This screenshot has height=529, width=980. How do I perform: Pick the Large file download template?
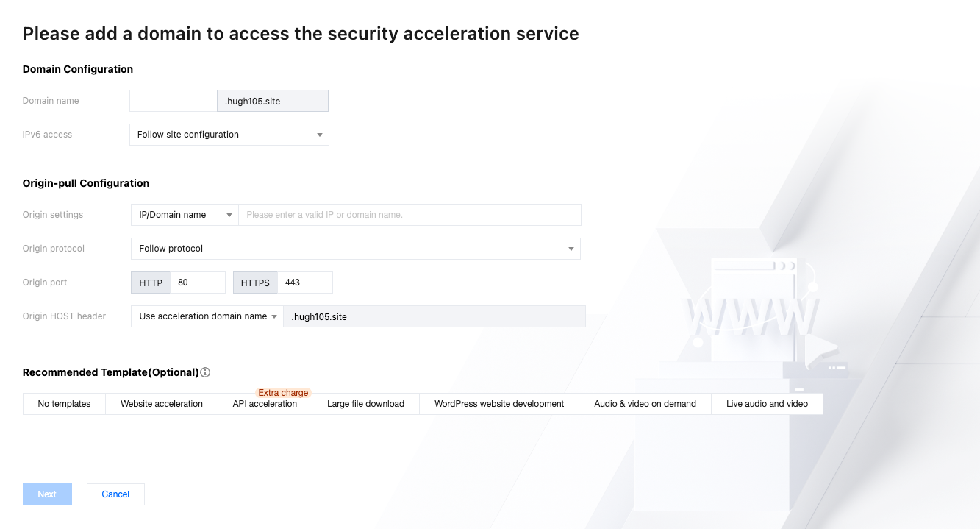365,404
